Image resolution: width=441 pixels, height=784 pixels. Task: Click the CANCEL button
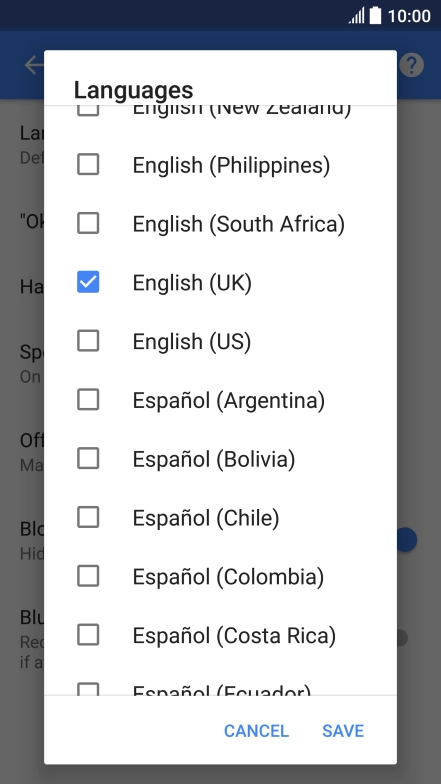tap(256, 731)
